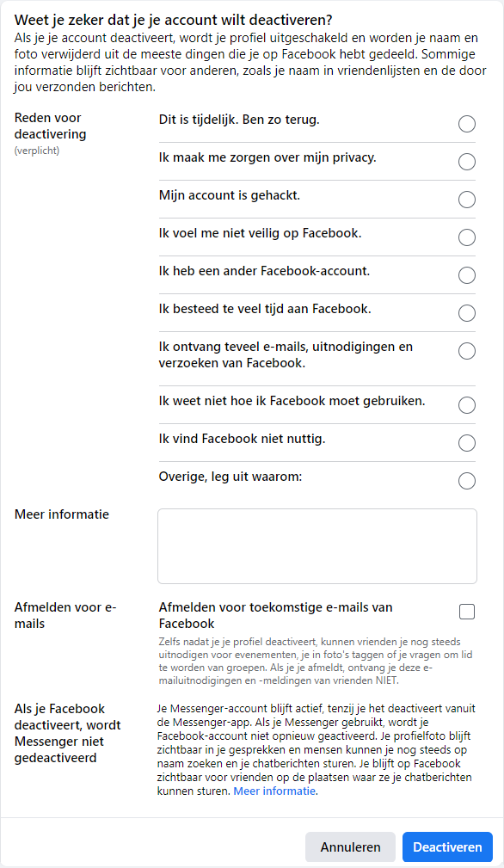Select the 'Ik ontvang teveel e-mails' radio button
This screenshot has height=868, width=504.
click(467, 351)
